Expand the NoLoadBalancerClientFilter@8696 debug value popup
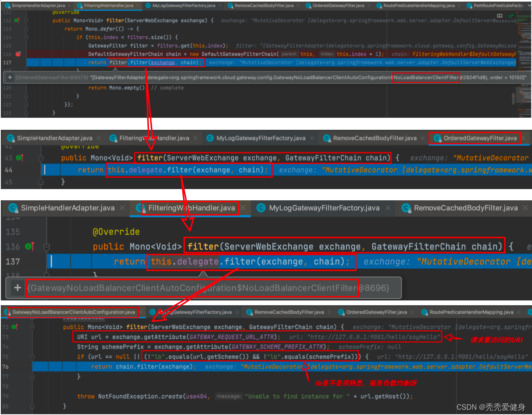 click(x=17, y=288)
